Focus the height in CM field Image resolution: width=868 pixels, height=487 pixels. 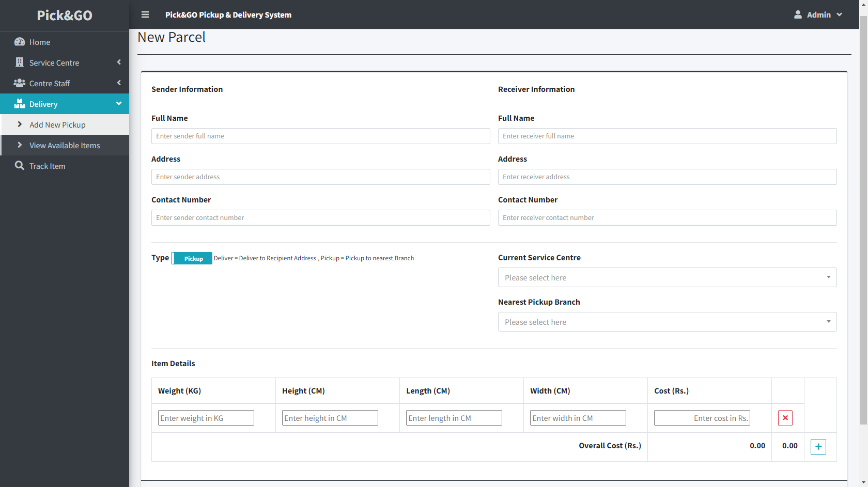[x=330, y=418]
